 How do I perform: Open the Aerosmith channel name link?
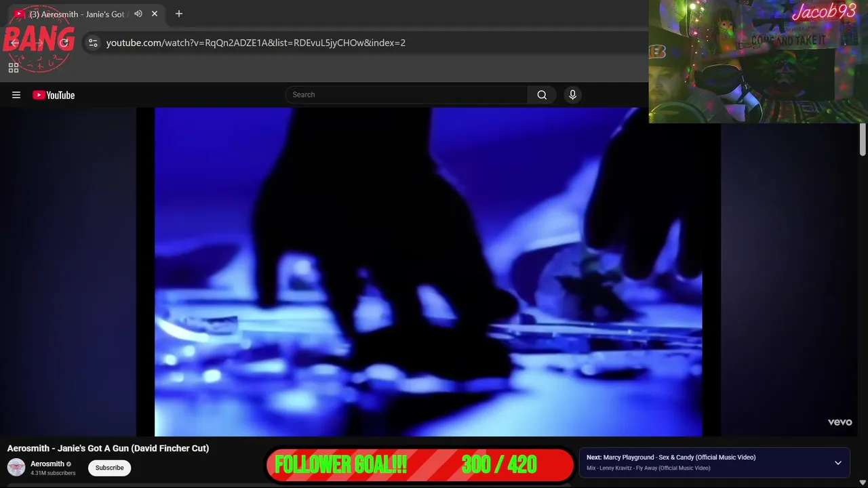click(47, 464)
